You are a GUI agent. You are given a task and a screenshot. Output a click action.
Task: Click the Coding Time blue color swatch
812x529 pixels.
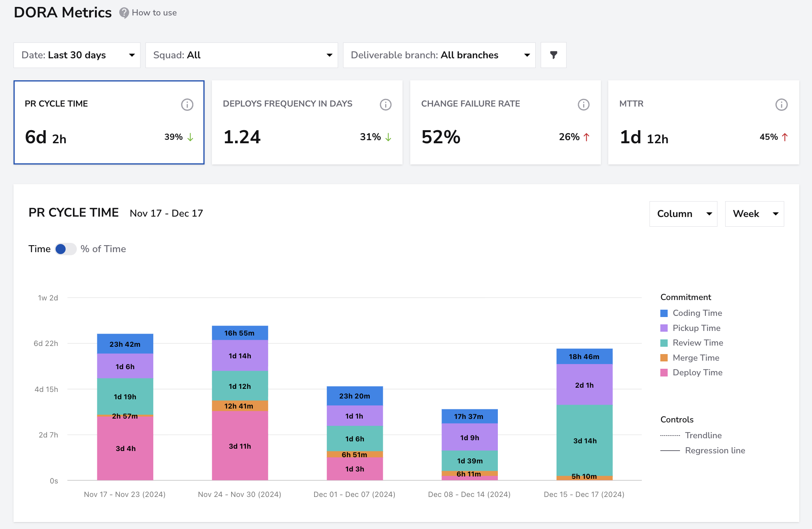tap(664, 313)
